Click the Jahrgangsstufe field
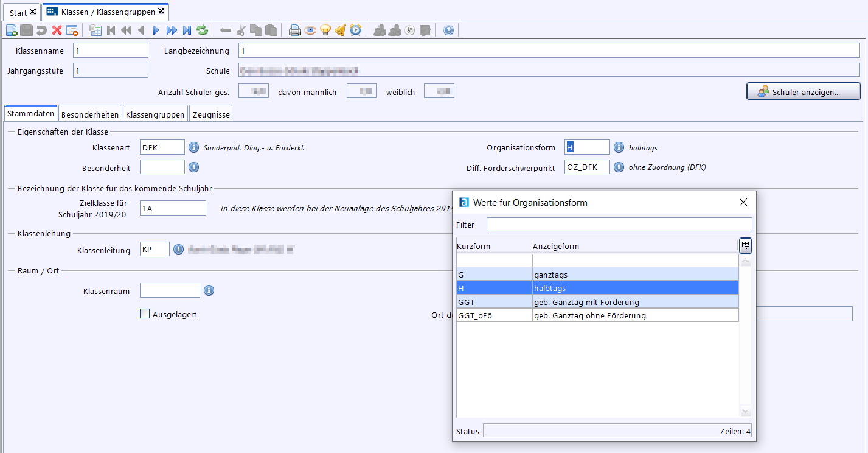 111,71
